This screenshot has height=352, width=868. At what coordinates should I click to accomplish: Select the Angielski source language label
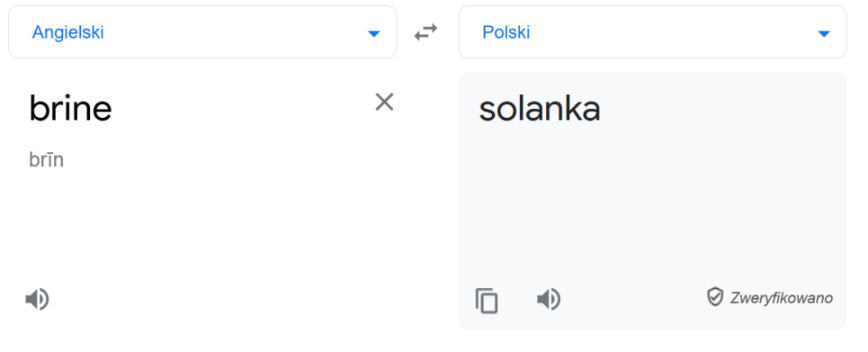pyautogui.click(x=68, y=33)
